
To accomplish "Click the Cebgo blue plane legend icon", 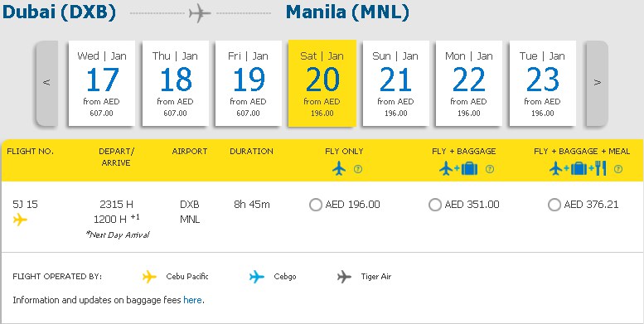I will pyautogui.click(x=257, y=277).
